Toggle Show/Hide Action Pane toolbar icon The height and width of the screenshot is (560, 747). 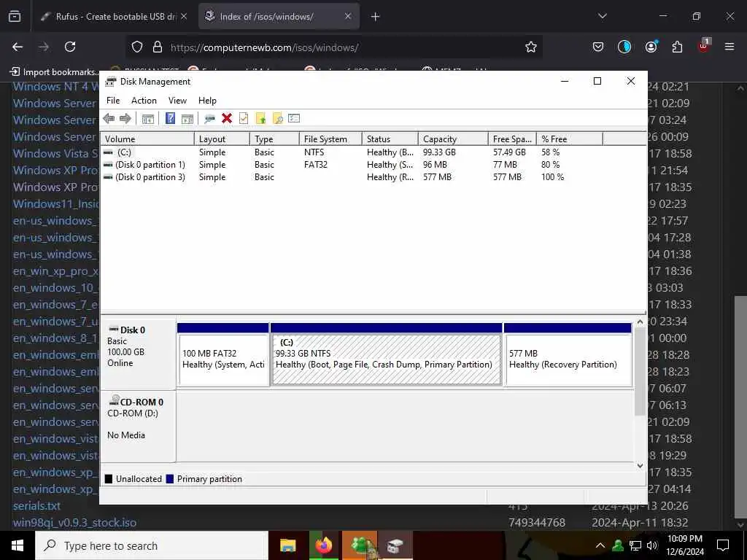coord(187,119)
